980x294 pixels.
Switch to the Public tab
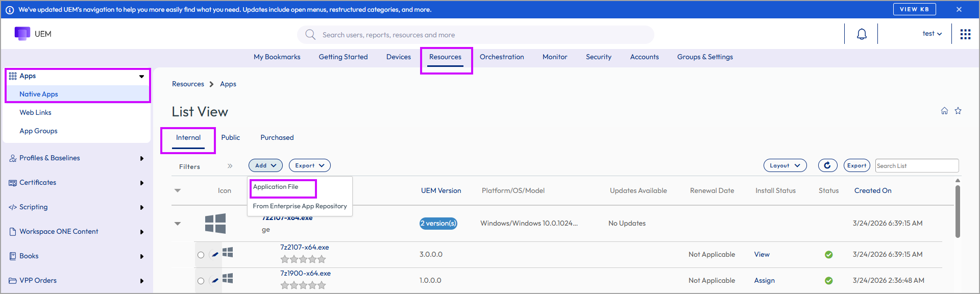point(231,138)
